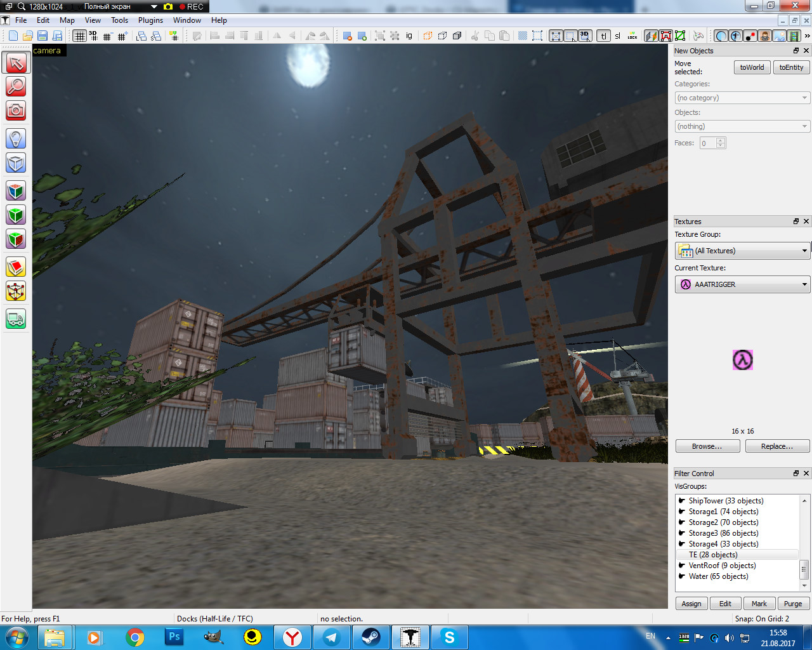Viewport: 812px width, 650px height.
Task: Select the Toggle Texture Application tool
Action: (16, 190)
